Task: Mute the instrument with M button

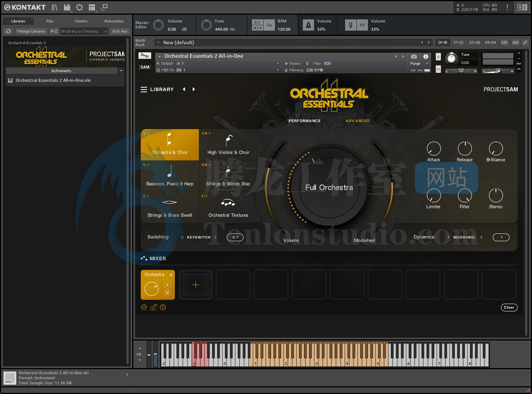Action: coord(438,69)
